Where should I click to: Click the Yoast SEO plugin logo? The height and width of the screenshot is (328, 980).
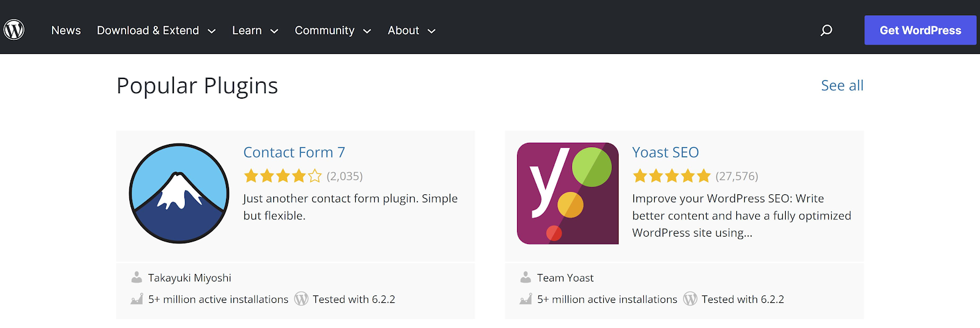click(568, 194)
